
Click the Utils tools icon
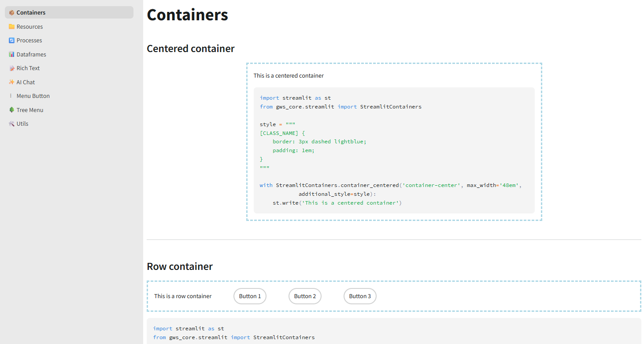11,124
